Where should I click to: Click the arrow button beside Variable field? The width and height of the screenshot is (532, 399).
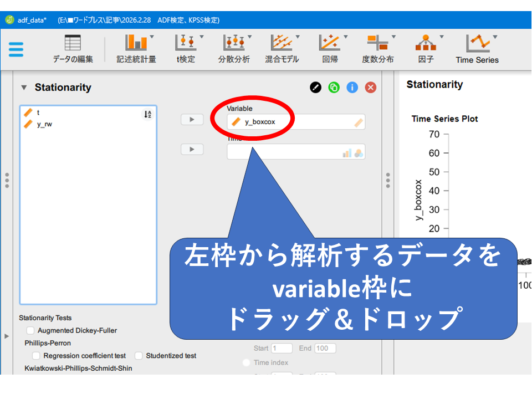[x=192, y=120]
